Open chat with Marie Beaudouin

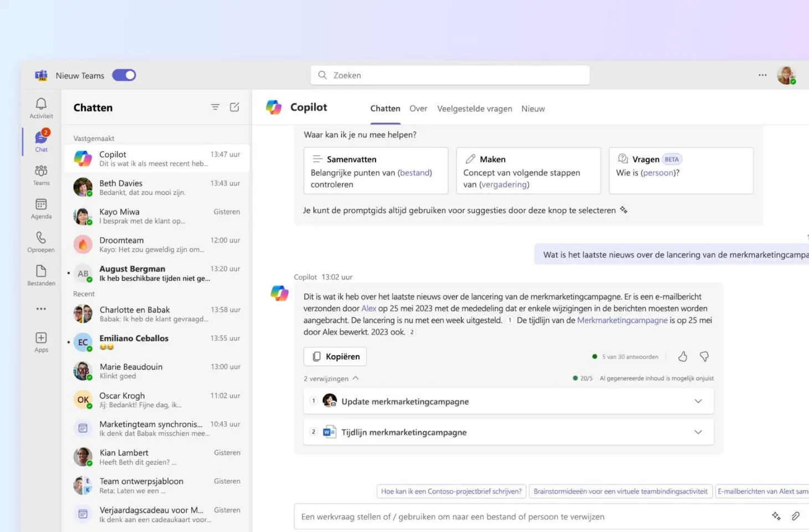157,371
